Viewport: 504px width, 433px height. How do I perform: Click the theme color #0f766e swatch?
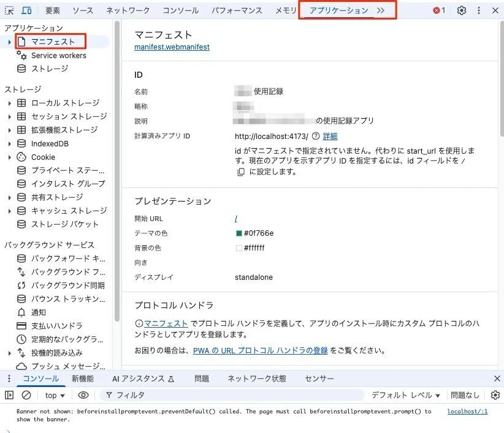coord(239,233)
